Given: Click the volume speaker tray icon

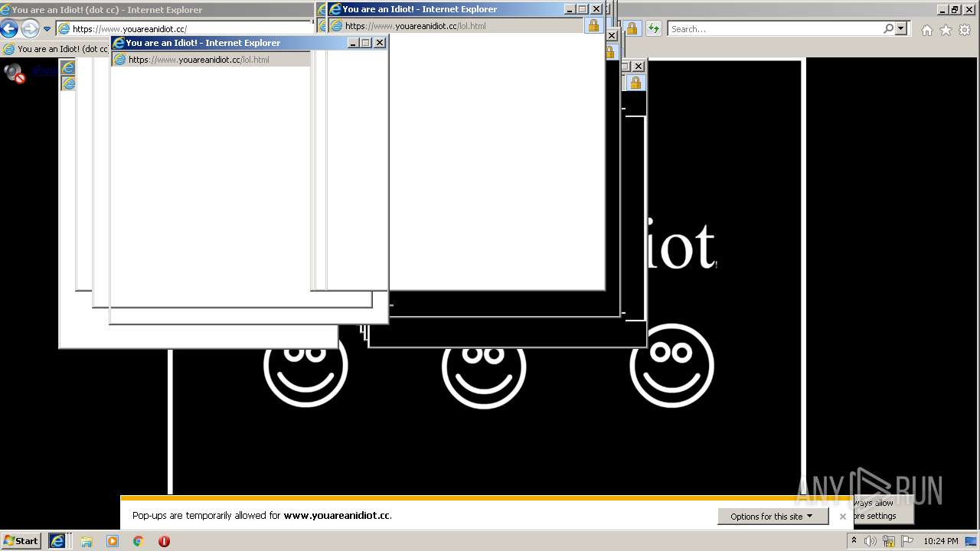Looking at the screenshot, I should click(871, 541).
